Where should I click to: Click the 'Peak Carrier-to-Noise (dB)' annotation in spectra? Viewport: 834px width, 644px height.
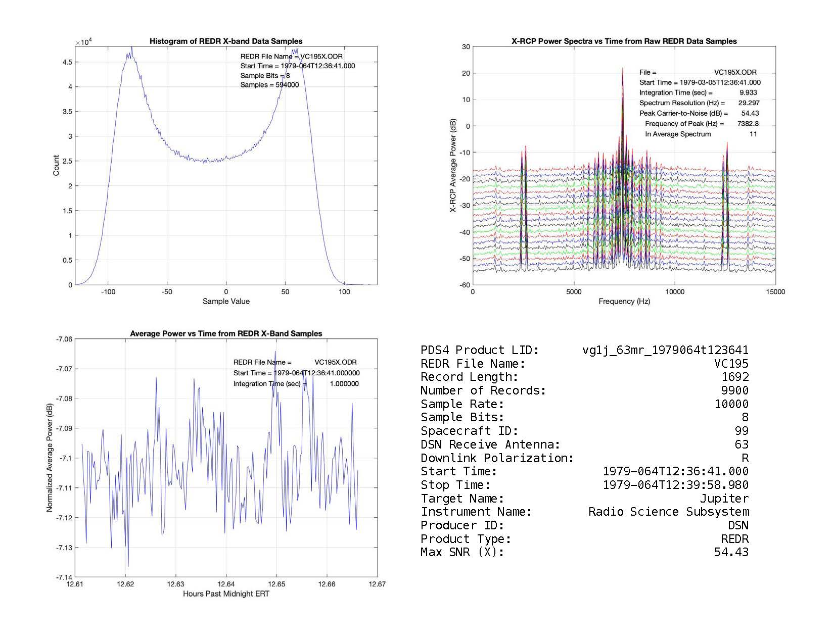click(683, 113)
